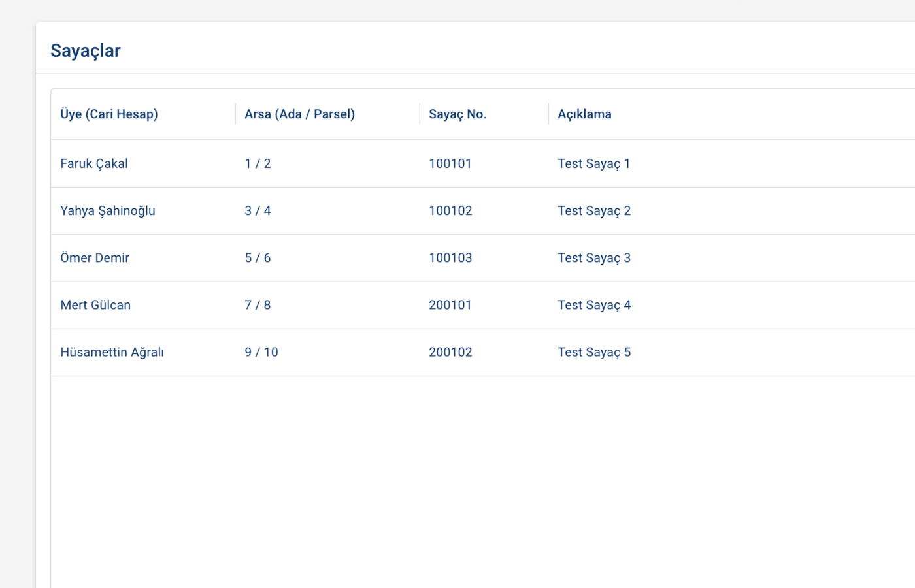Select the Test Sayaç 3 description cell
Viewport: 915px width, 588px height.
pyautogui.click(x=593, y=258)
